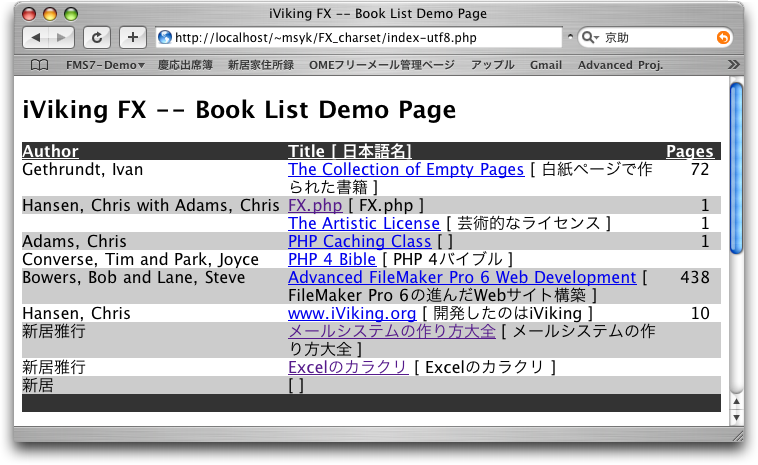
Task: Open the Gmail bookmark
Action: coord(546,65)
